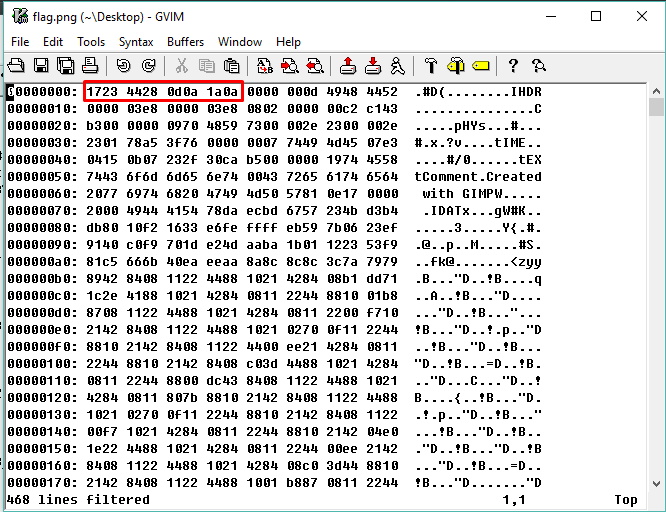Redo the last undone change
This screenshot has height=512, width=666.
148,66
